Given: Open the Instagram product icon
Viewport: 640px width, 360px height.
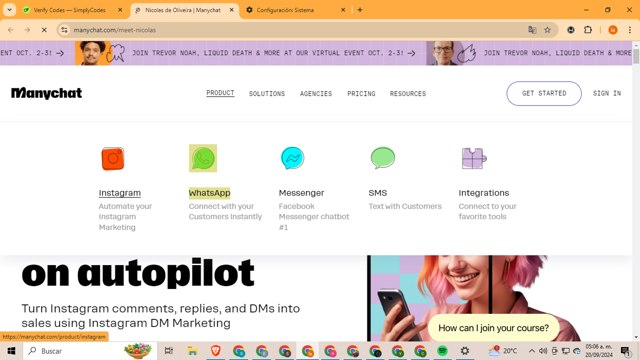Looking at the screenshot, I should pos(113,158).
